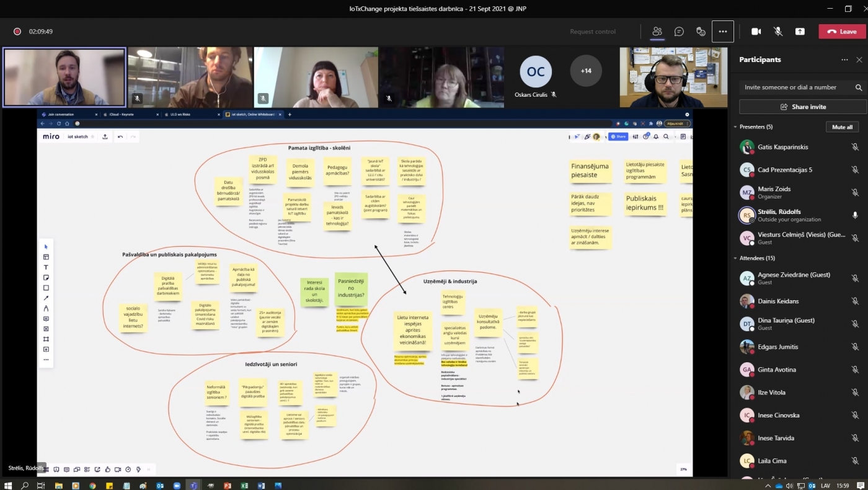Open the Participants panel more options
Screen dimensions: 868x490
tap(844, 60)
